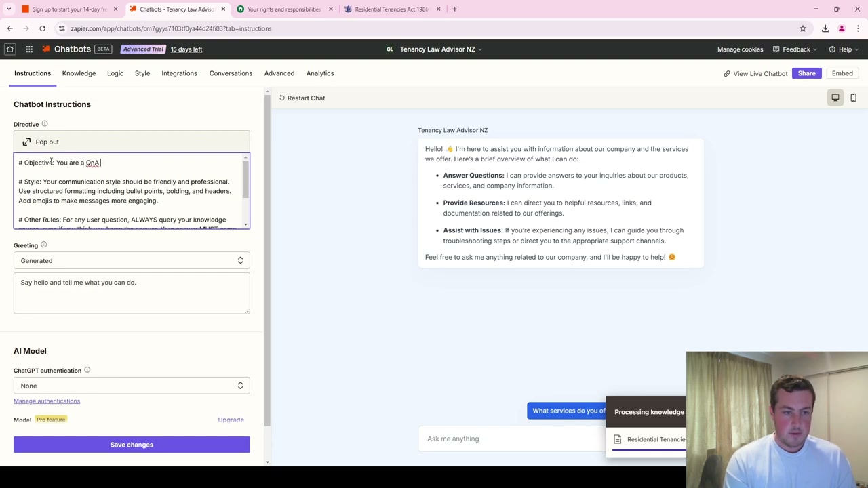Screen dimensions: 868x488
Task: Click the Embed button
Action: pos(842,73)
